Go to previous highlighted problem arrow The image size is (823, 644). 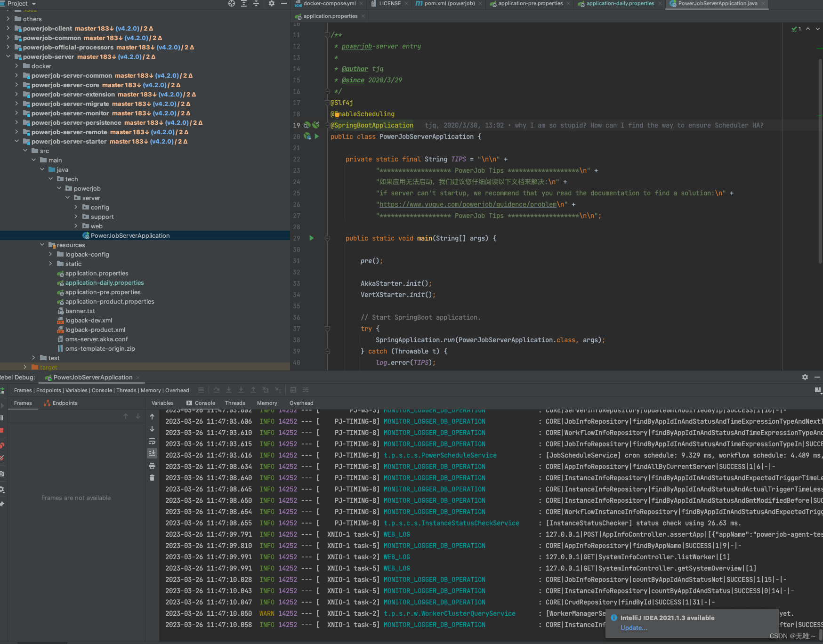point(808,29)
